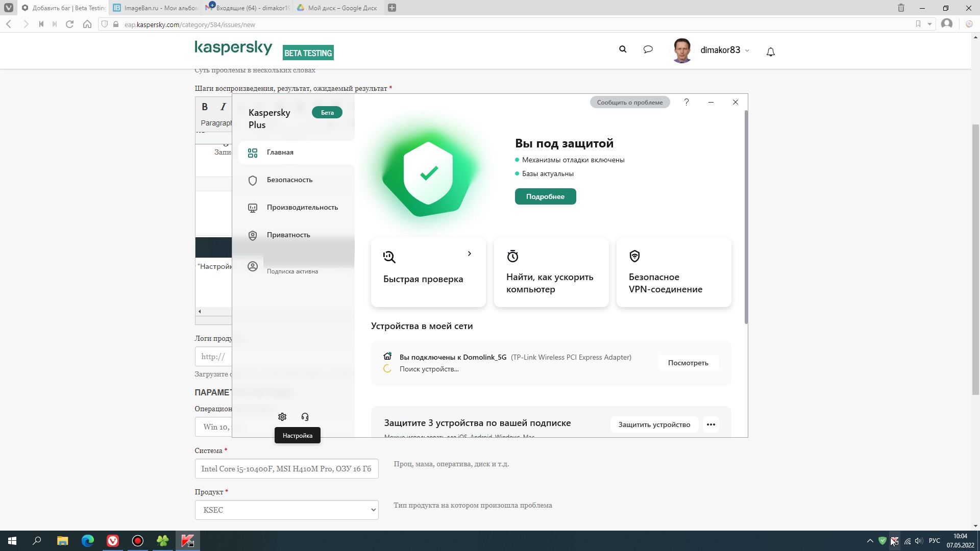
Task: Open Microsoft Edge from taskbar
Action: tap(88, 541)
